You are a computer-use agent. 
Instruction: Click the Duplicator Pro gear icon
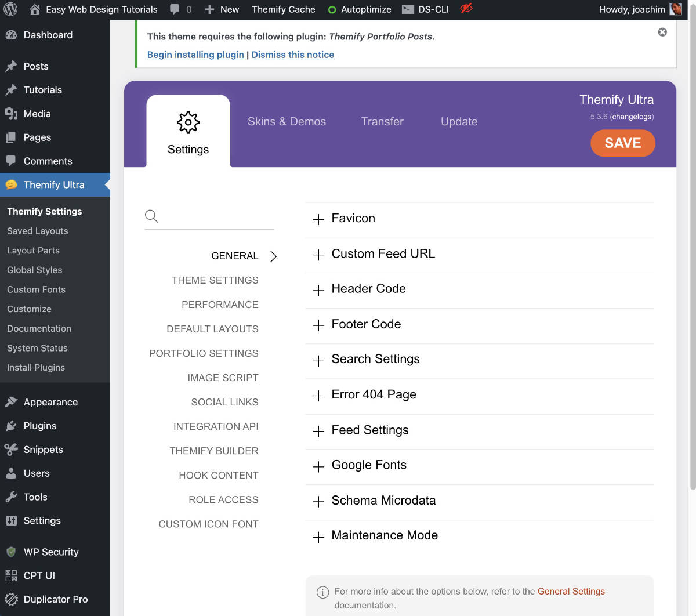pos(11,599)
